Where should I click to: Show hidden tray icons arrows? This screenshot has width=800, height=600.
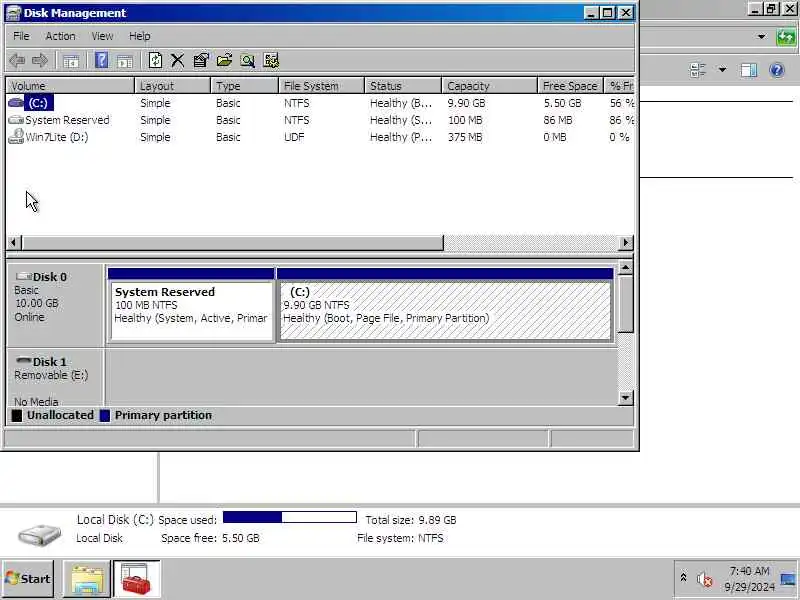click(x=684, y=577)
